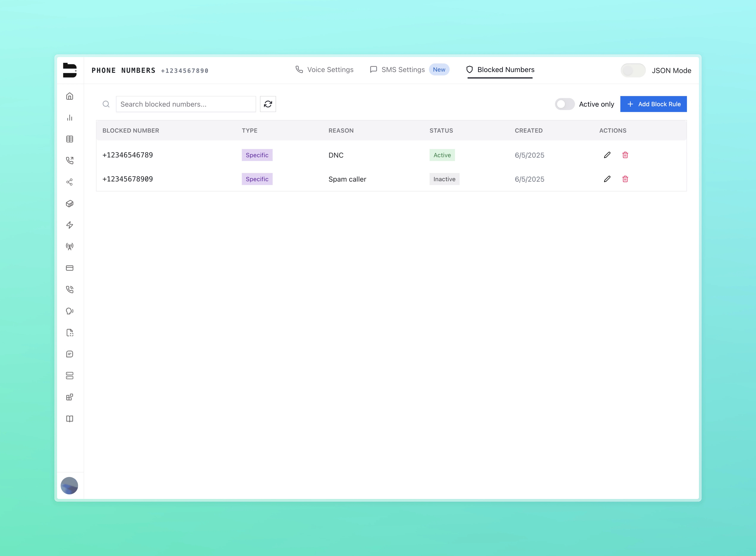Click 6/5/2025 date in Spam caller row
The width and height of the screenshot is (756, 556).
coord(529,179)
